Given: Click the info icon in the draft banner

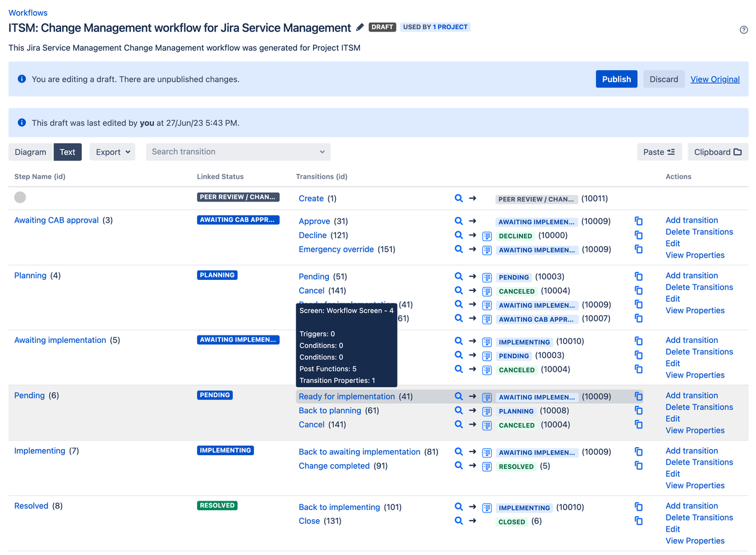Looking at the screenshot, I should (x=22, y=79).
